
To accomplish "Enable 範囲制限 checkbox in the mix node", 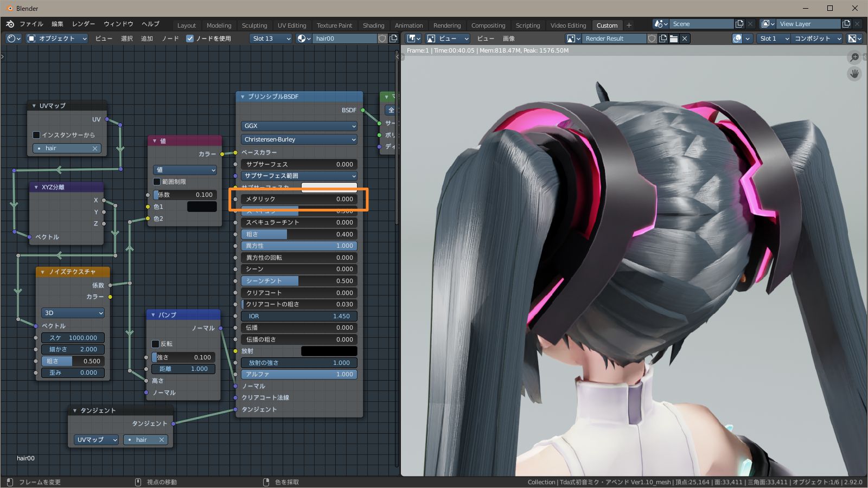I will click(x=157, y=182).
